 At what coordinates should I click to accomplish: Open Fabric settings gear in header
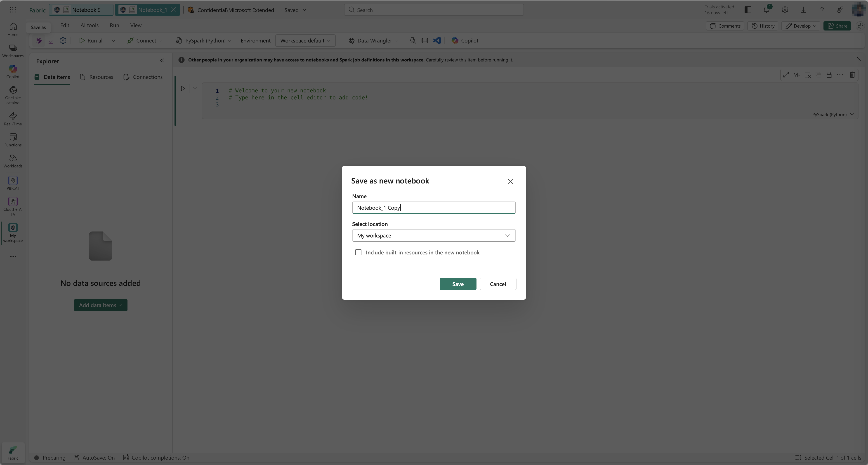pos(785,10)
